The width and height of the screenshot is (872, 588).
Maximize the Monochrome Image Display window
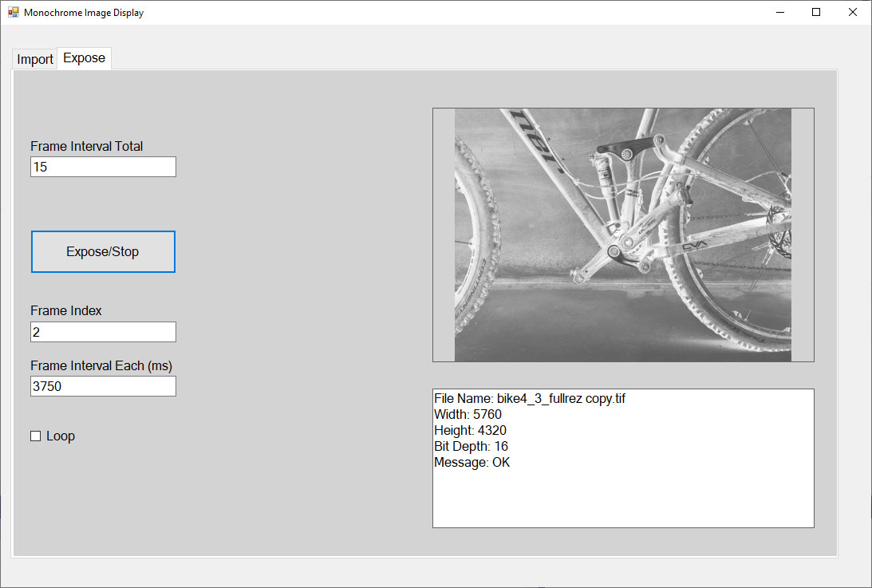click(x=815, y=13)
